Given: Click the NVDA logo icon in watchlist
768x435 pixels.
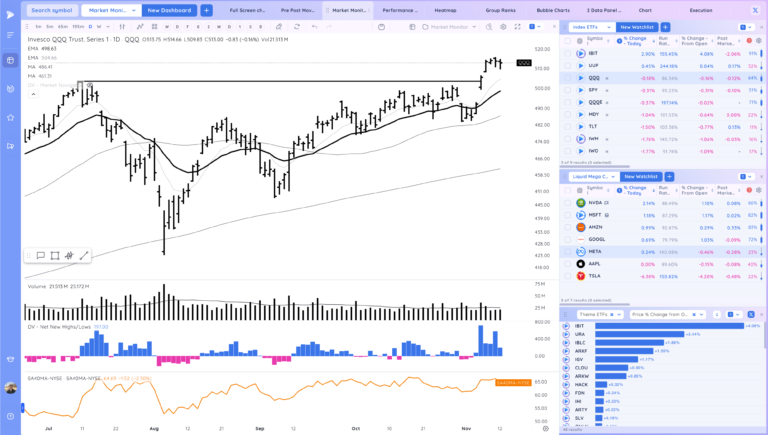Looking at the screenshot, I should [x=581, y=203].
